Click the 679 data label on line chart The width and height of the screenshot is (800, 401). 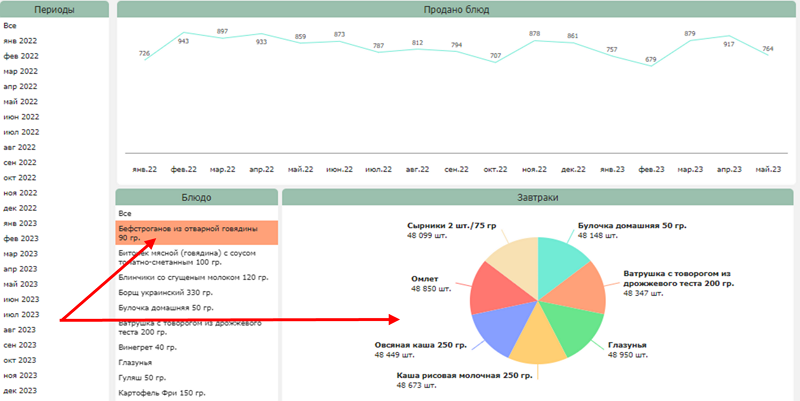tap(651, 60)
